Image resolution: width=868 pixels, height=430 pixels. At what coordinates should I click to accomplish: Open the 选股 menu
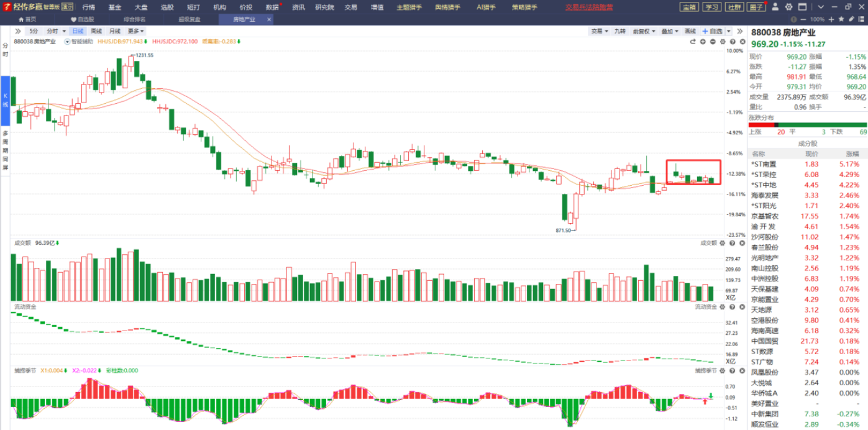(167, 7)
